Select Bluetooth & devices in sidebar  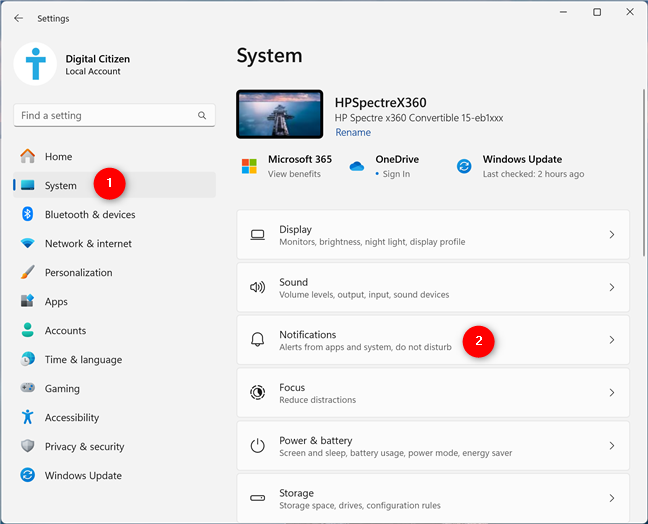pos(90,214)
